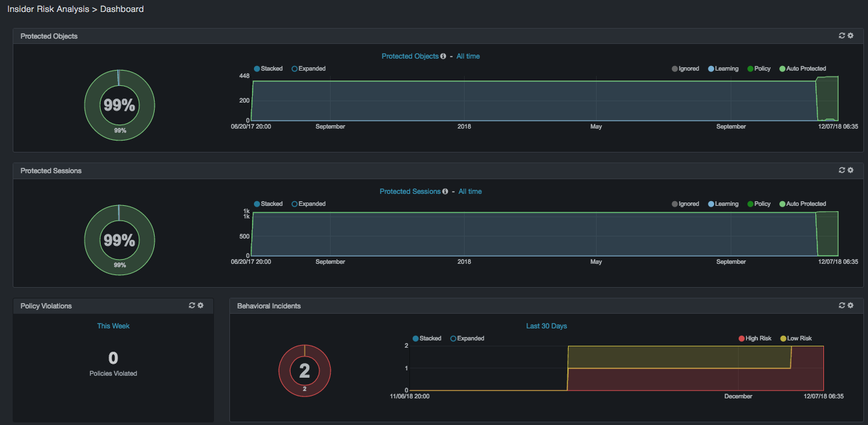Open Last 30 Days range selector

(x=546, y=326)
